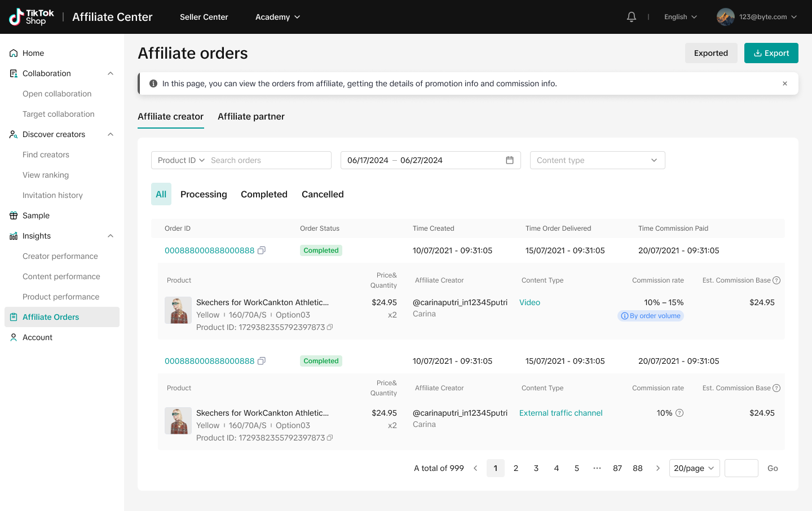The width and height of the screenshot is (812, 511).
Task: Dismiss the info banner
Action: coord(784,83)
